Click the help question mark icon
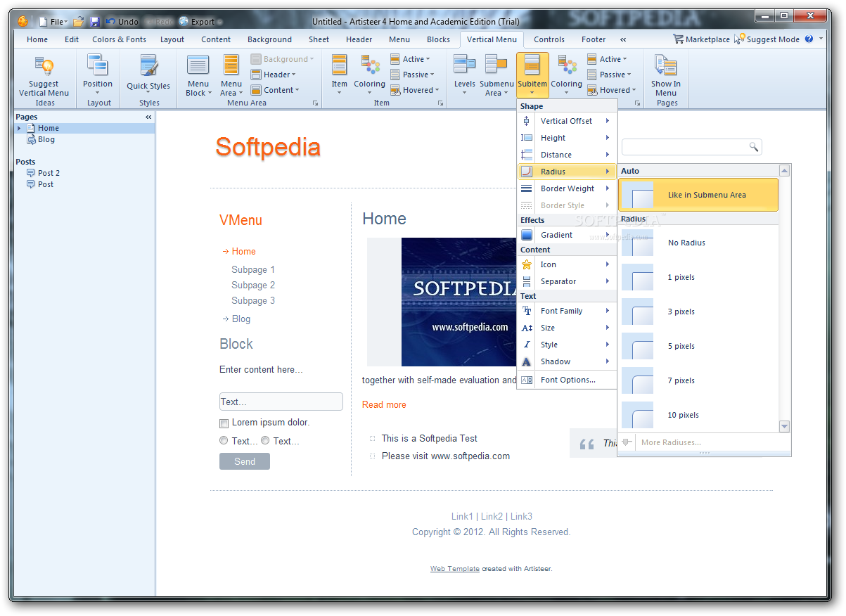The height and width of the screenshot is (616, 846). [809, 39]
